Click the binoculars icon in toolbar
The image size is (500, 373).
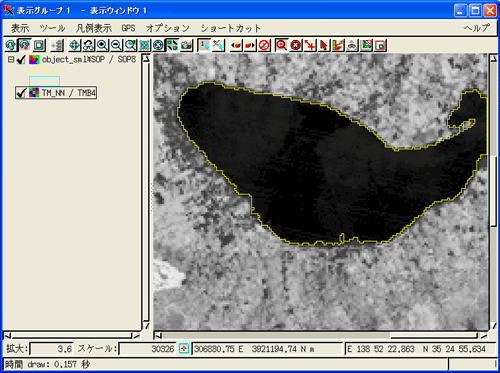coord(88,45)
